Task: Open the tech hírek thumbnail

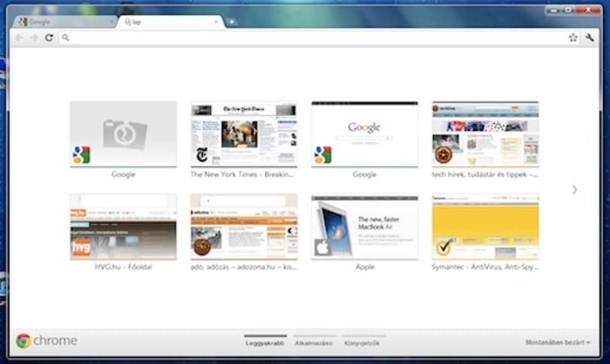Action: [x=485, y=135]
